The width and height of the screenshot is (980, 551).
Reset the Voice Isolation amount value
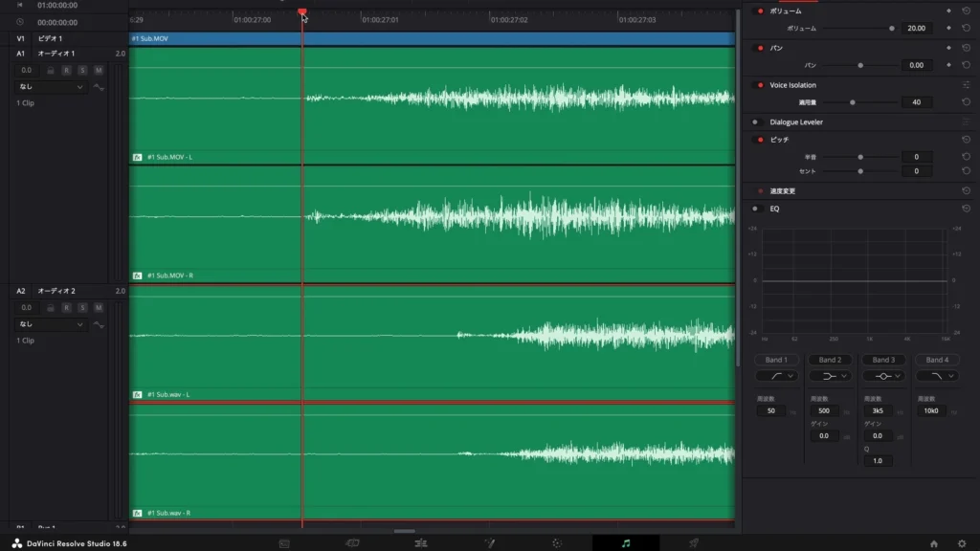[x=967, y=102]
